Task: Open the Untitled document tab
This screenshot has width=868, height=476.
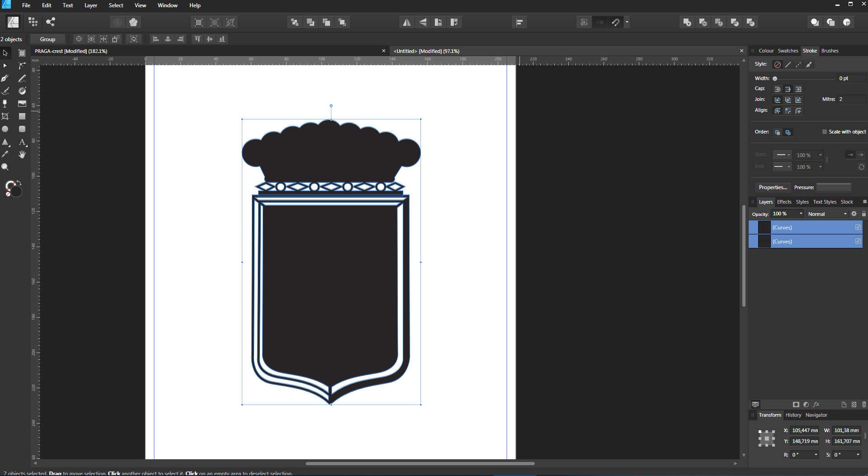Action: click(x=426, y=51)
